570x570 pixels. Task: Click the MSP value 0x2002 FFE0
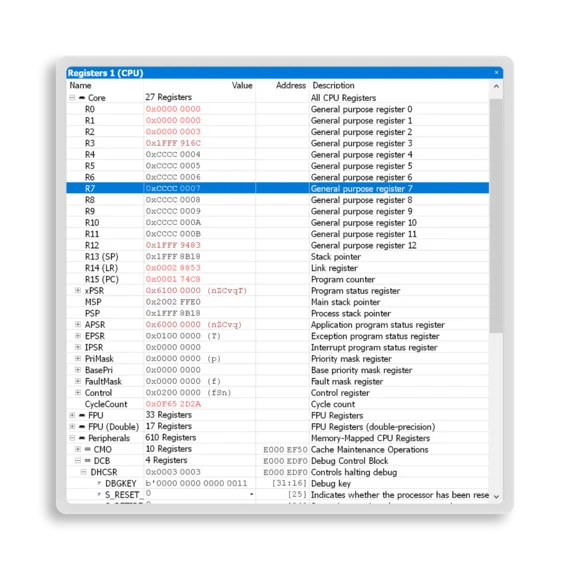point(173,302)
